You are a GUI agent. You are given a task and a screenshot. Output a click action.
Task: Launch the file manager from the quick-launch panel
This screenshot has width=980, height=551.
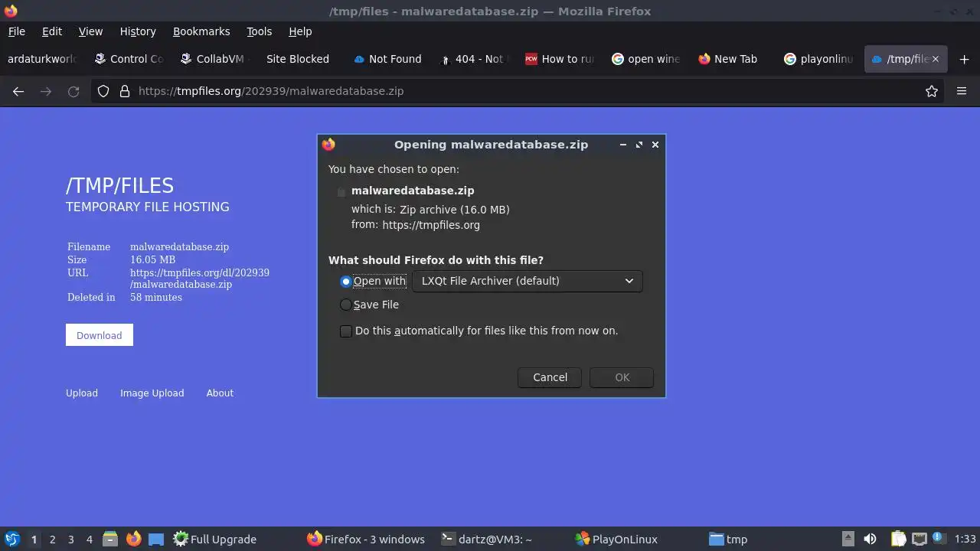[110, 539]
